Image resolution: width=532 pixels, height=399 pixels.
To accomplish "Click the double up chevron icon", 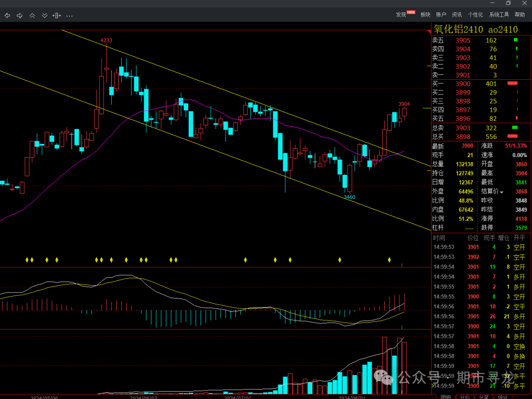I will pyautogui.click(x=32, y=16).
